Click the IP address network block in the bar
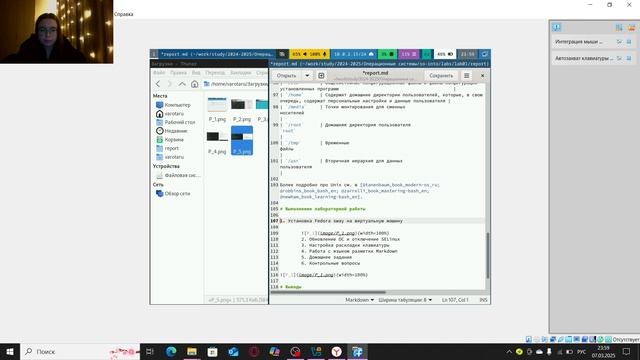Image resolution: width=640 pixels, height=360 pixels. (353, 54)
